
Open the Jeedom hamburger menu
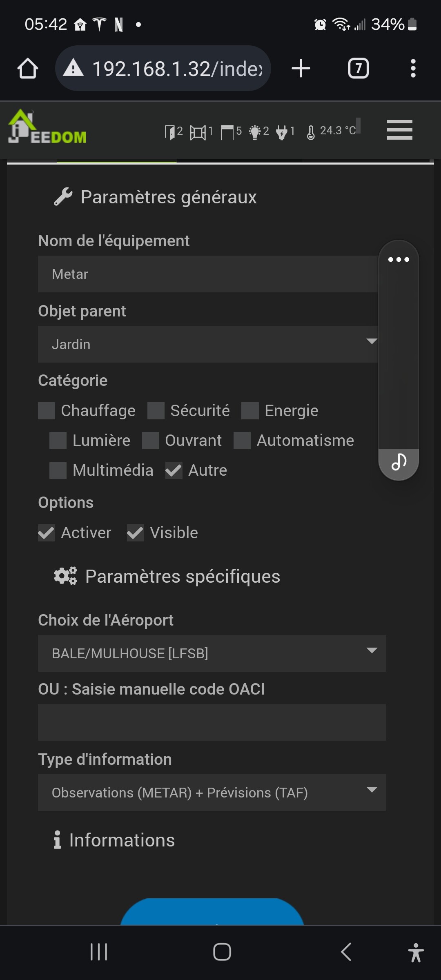[399, 130]
